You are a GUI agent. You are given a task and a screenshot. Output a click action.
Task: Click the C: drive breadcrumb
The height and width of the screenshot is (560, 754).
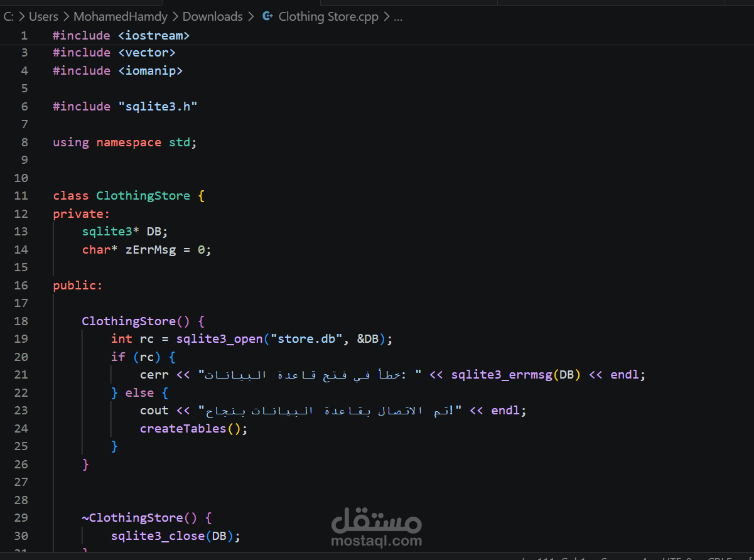tap(8, 17)
